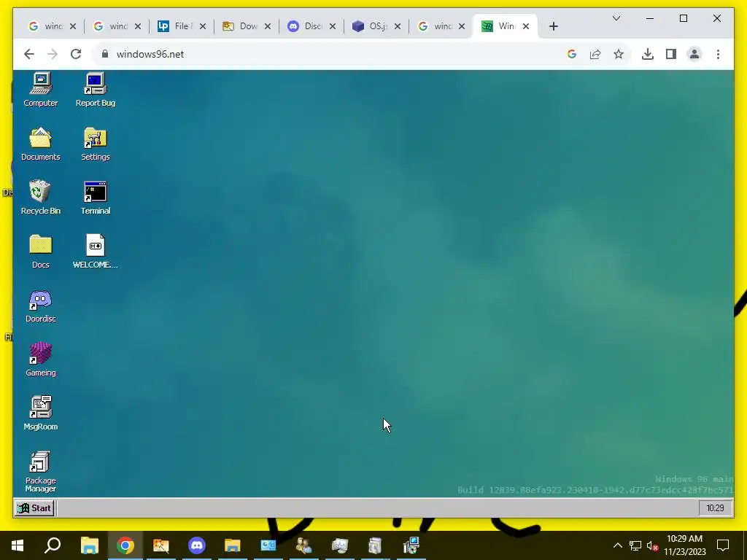The width and height of the screenshot is (747, 560).
Task: Close the File tab
Action: point(203,26)
